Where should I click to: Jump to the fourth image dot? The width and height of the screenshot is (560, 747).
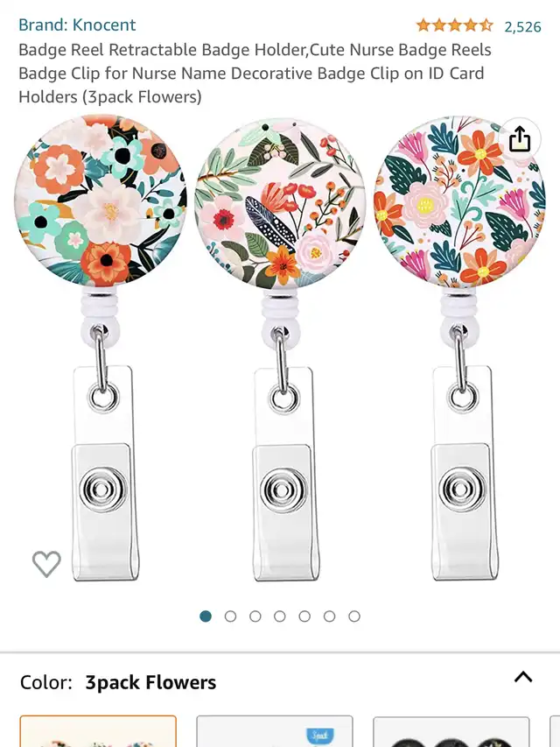(280, 617)
